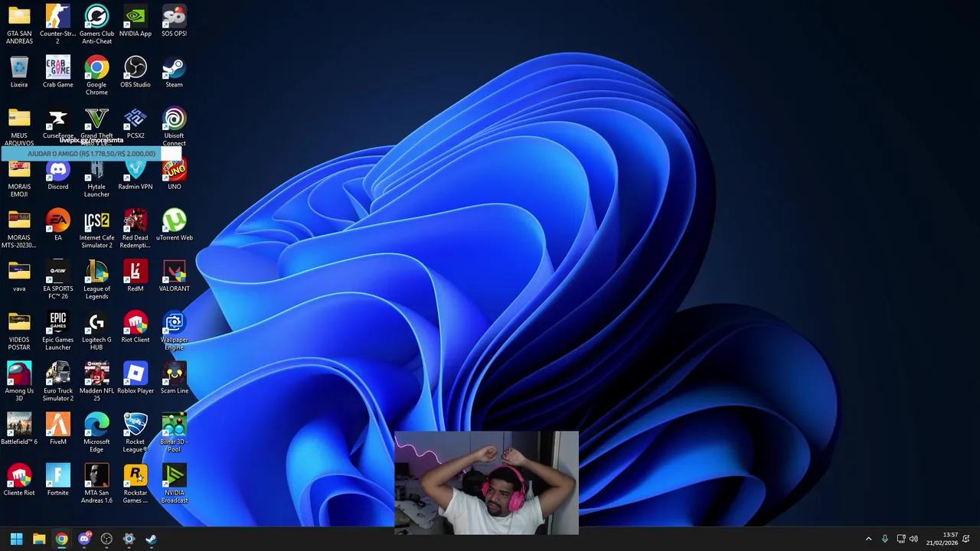Open the FiveM desktop shortcut
980x551 pixels.
point(57,429)
